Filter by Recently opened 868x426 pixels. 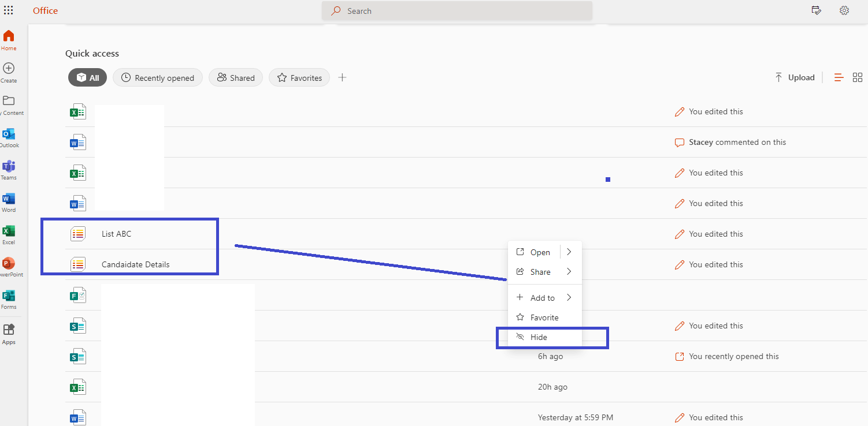click(x=158, y=78)
